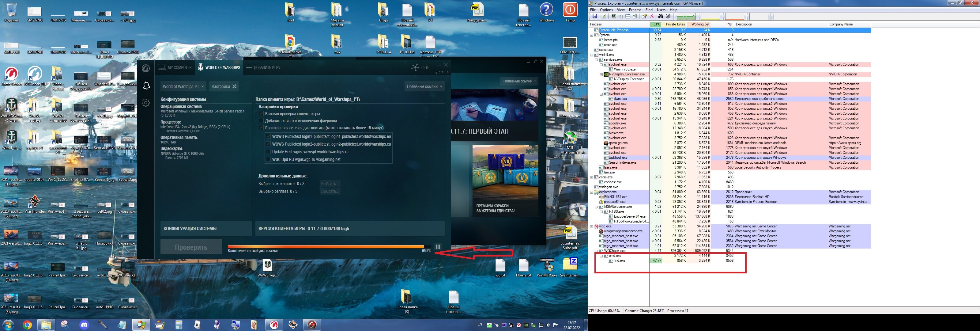This screenshot has height=331, width=980.
Task: Open the Options menu in Process Explorer
Action: coord(606,10)
